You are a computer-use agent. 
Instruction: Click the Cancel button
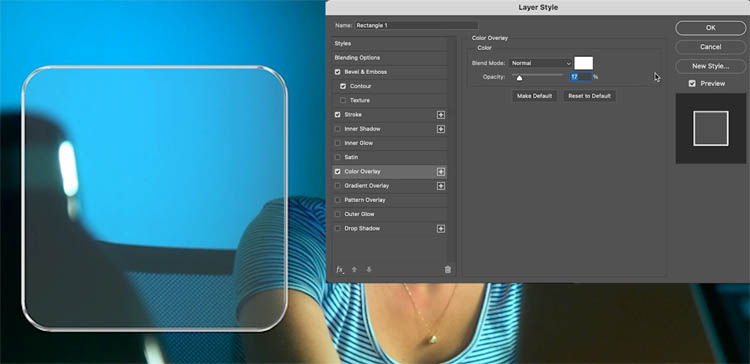click(x=710, y=47)
